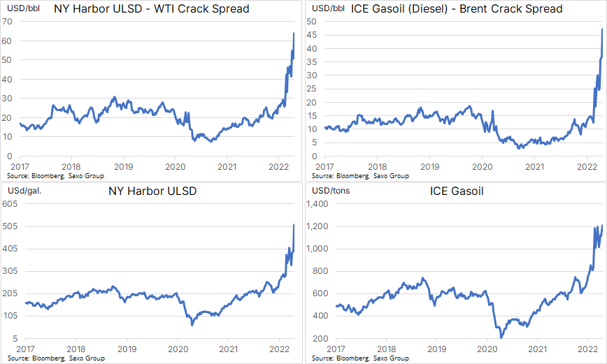Click the Bloomberg source text under the WTI chart
The image size is (607, 364).
[x=48, y=176]
